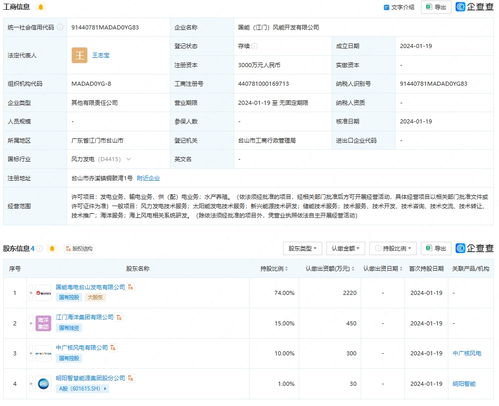Screen dimensions: 499x406
Task: Open shareholder 中广核风电有限公司 link
Action: (82, 348)
